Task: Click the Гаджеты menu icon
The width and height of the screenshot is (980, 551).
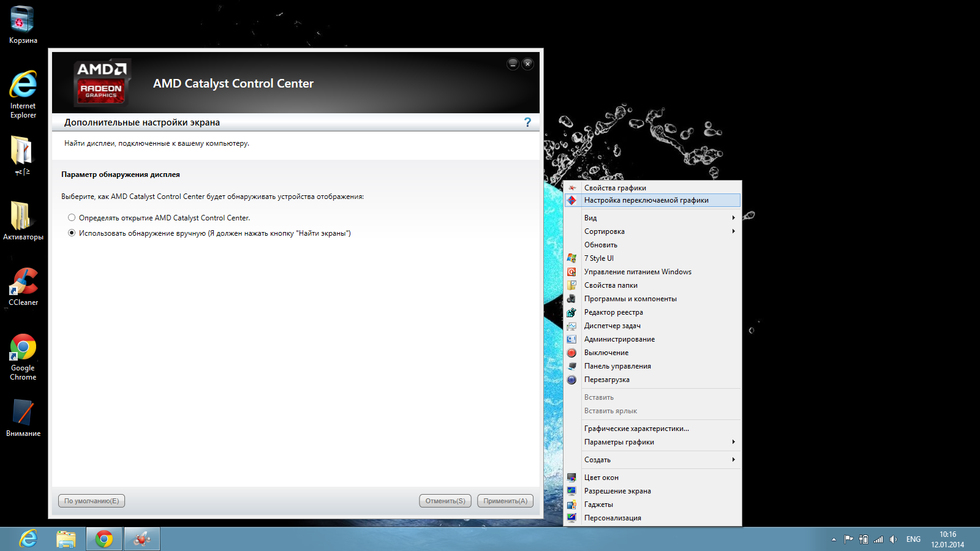Action: 571,504
